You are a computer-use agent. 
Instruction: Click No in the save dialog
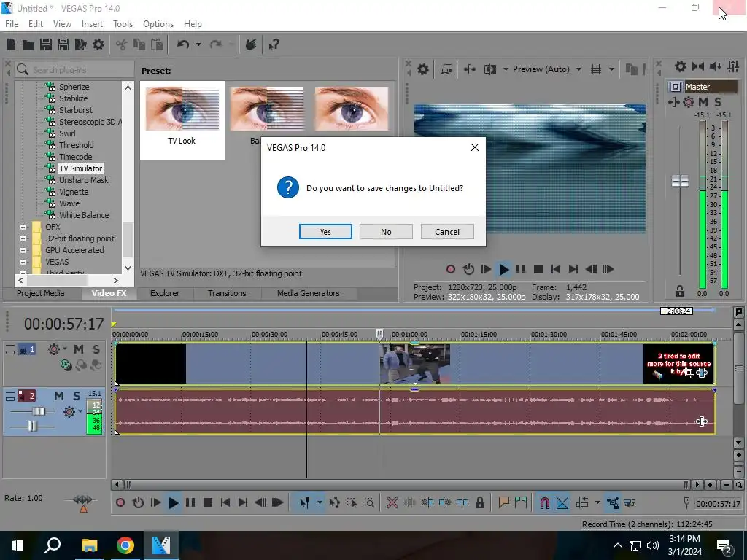[x=386, y=231]
